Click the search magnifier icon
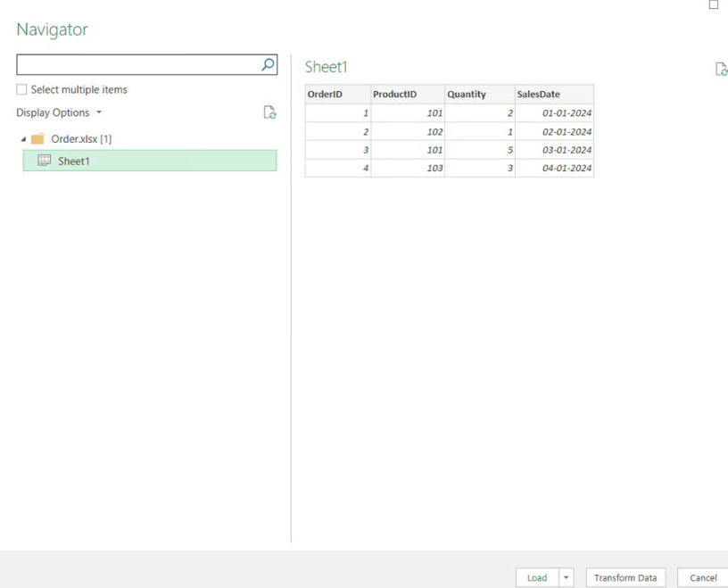 tap(267, 64)
